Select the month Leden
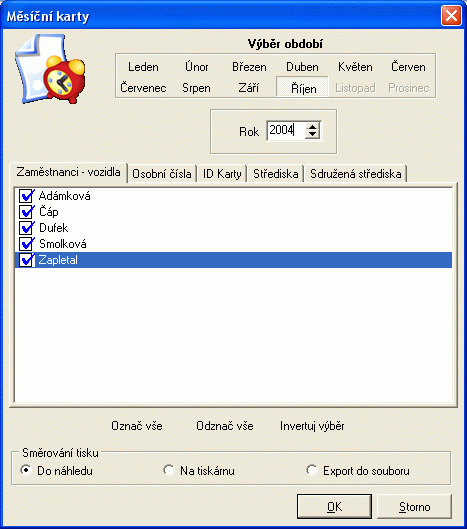467x529 pixels. 143,67
